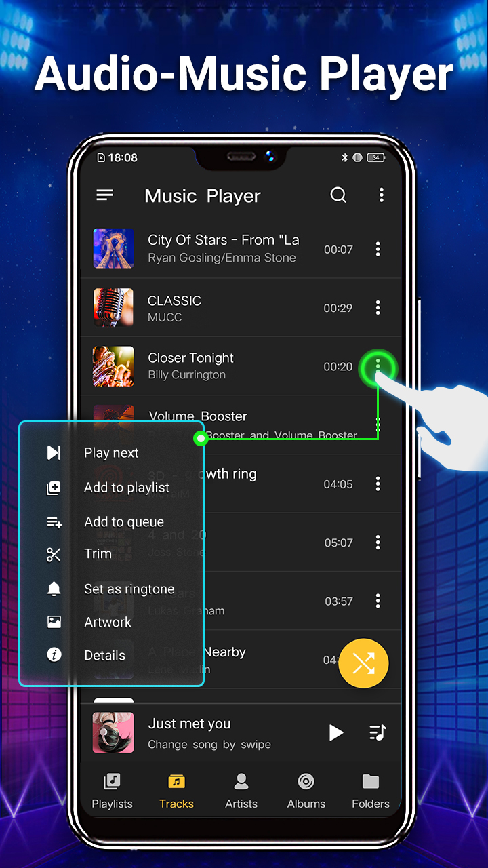Click the Trim scissors option
This screenshot has width=488, height=868.
[98, 554]
